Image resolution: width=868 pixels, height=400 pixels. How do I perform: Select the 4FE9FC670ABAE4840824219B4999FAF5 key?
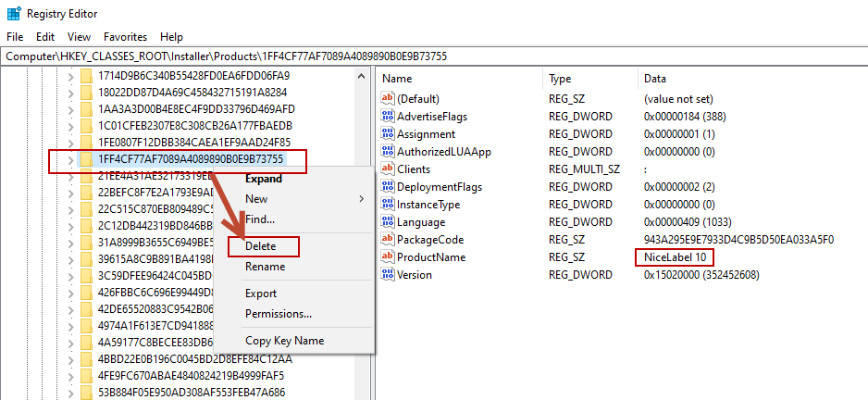[x=189, y=376]
